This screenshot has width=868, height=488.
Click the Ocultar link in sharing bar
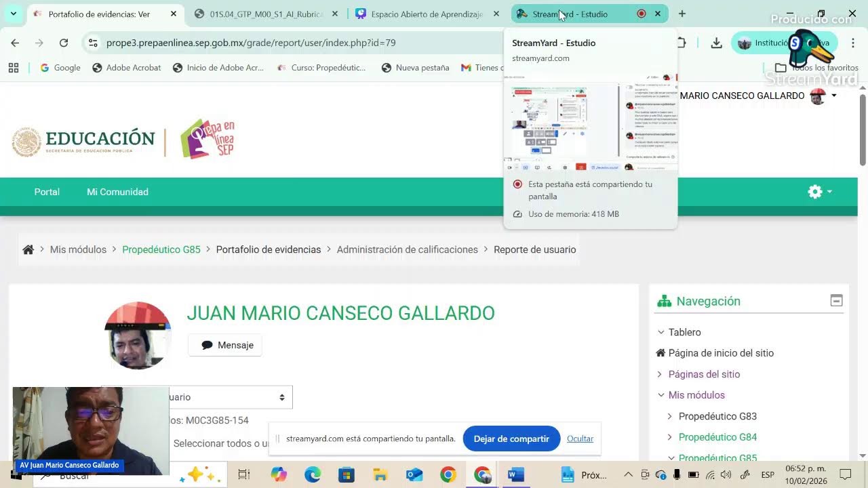[580, 439]
